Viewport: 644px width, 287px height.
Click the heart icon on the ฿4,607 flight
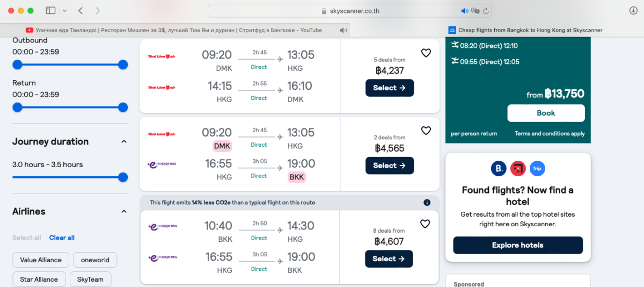tap(425, 224)
